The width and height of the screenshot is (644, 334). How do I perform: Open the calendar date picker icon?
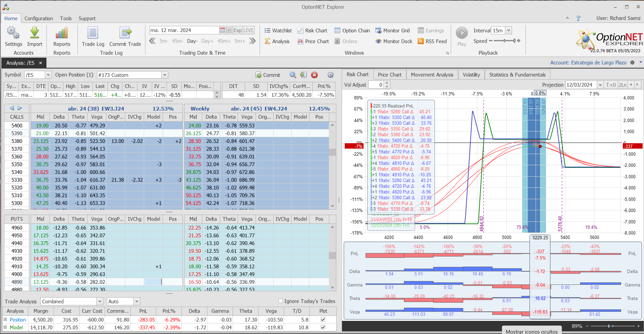tap(222, 30)
